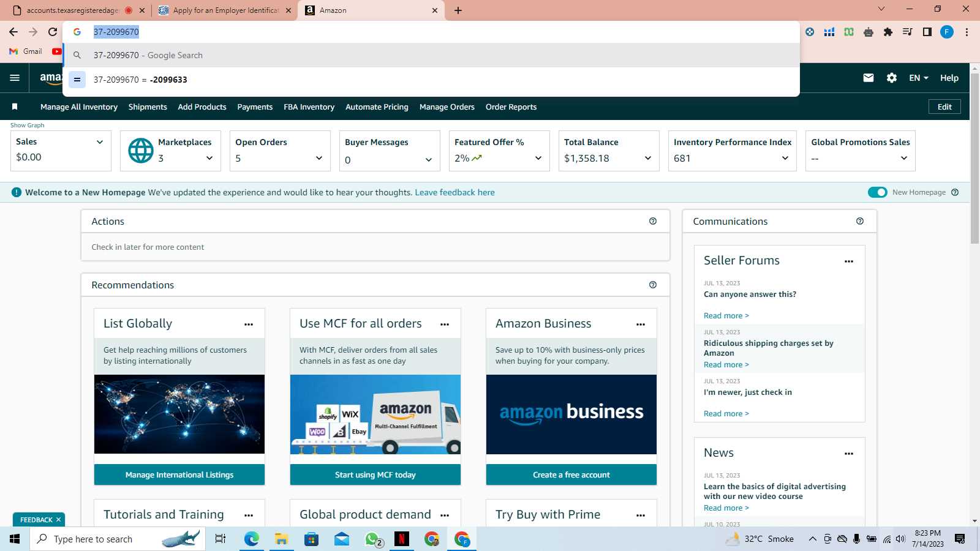Click Start using MCF today button

click(375, 474)
